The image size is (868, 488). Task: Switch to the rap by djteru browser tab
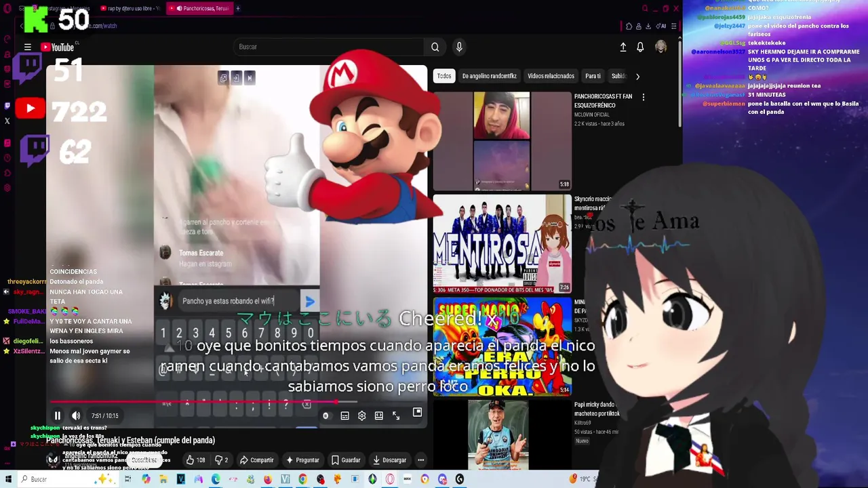(x=130, y=8)
